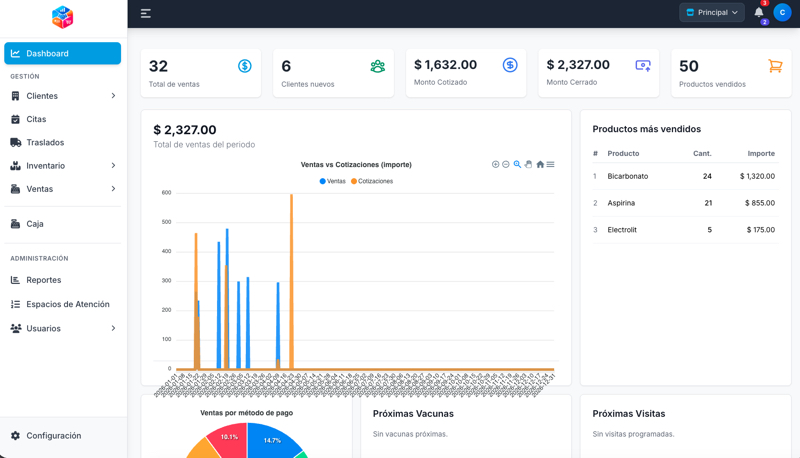The height and width of the screenshot is (458, 800).
Task: Click the Productos más vendidos heading
Action: pyautogui.click(x=646, y=129)
